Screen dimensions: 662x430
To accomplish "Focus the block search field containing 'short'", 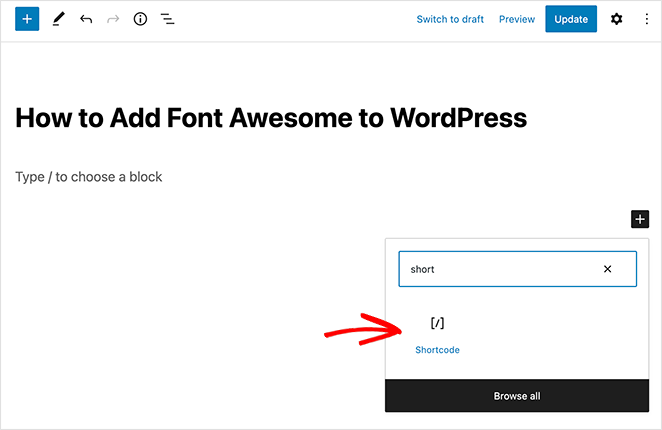I will click(x=518, y=269).
